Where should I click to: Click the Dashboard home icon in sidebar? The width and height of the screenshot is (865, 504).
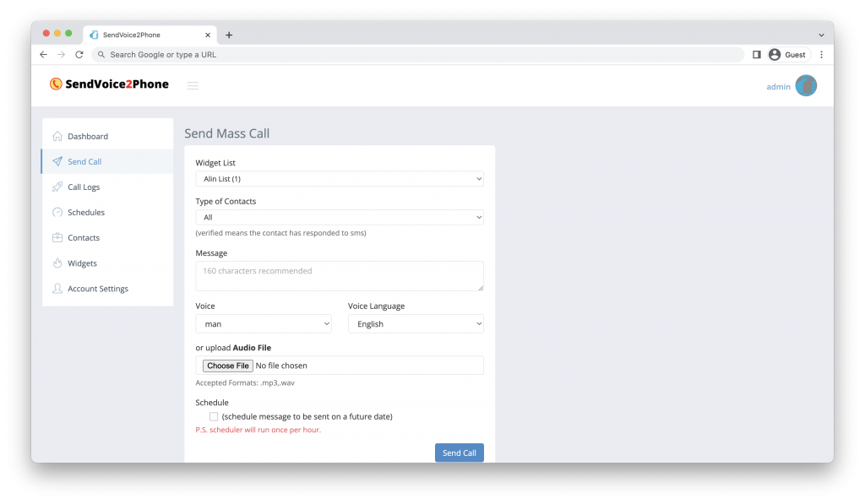[x=57, y=136]
